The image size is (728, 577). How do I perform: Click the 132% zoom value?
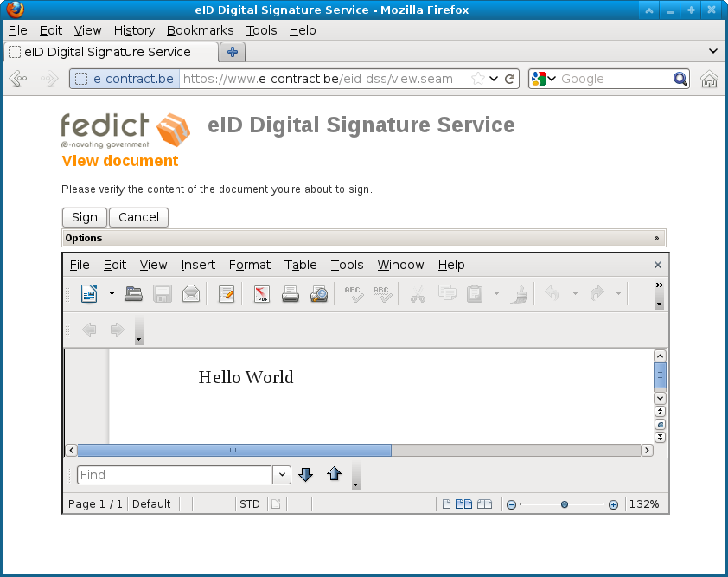(x=644, y=504)
